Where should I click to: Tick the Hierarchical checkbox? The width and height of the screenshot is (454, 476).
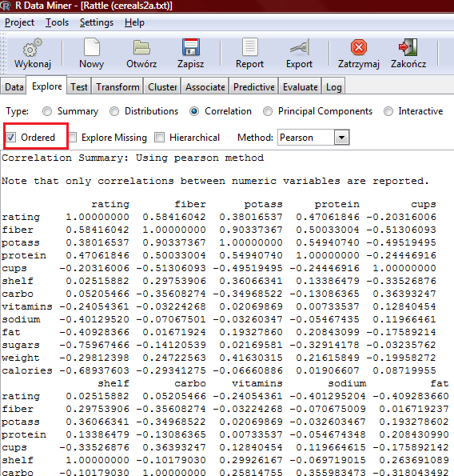[x=160, y=138]
